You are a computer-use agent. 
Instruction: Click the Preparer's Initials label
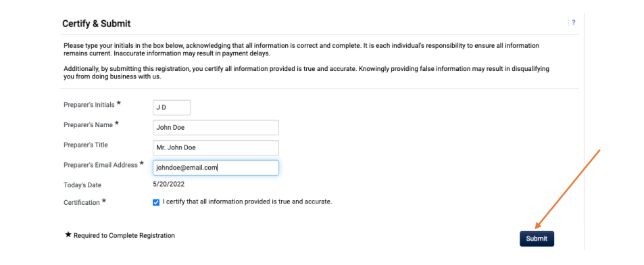coord(89,105)
